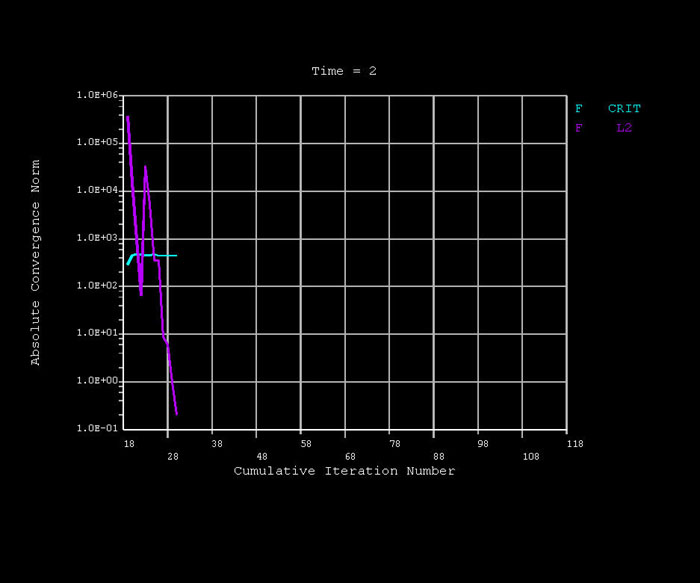Click the x-axis tick label 68
Screen dimensions: 700x583
point(350,457)
